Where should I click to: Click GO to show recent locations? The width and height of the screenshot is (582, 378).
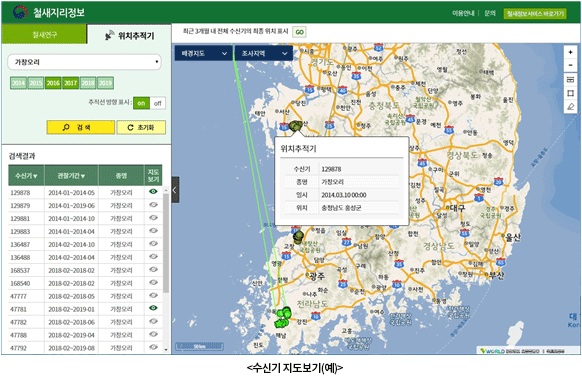click(299, 32)
